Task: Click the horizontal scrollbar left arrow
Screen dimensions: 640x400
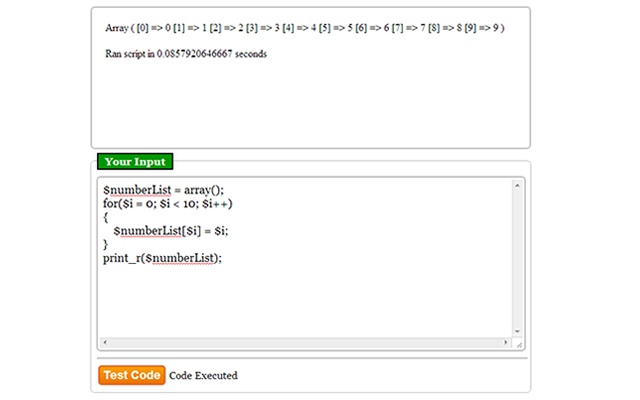Action: click(105, 343)
